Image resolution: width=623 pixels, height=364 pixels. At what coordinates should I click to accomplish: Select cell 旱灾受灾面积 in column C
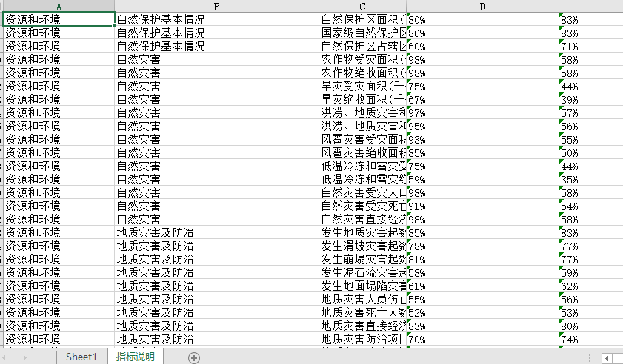(362, 86)
